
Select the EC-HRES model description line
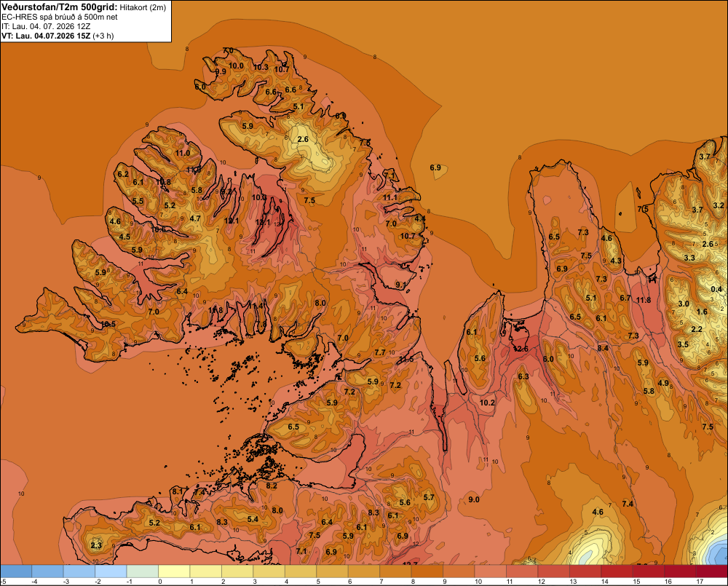60,17
